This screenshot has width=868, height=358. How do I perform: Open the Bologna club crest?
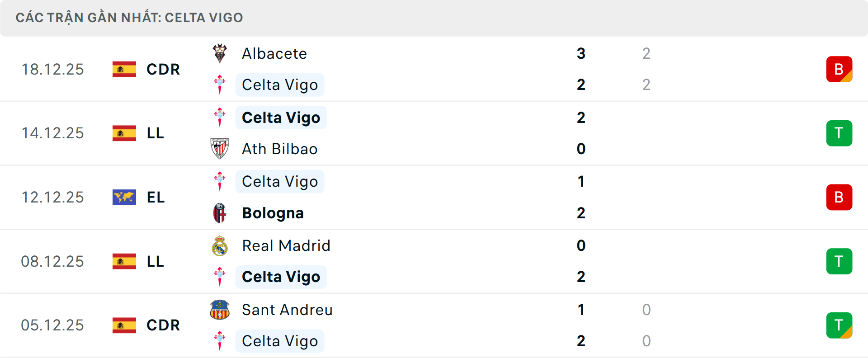pos(220,213)
